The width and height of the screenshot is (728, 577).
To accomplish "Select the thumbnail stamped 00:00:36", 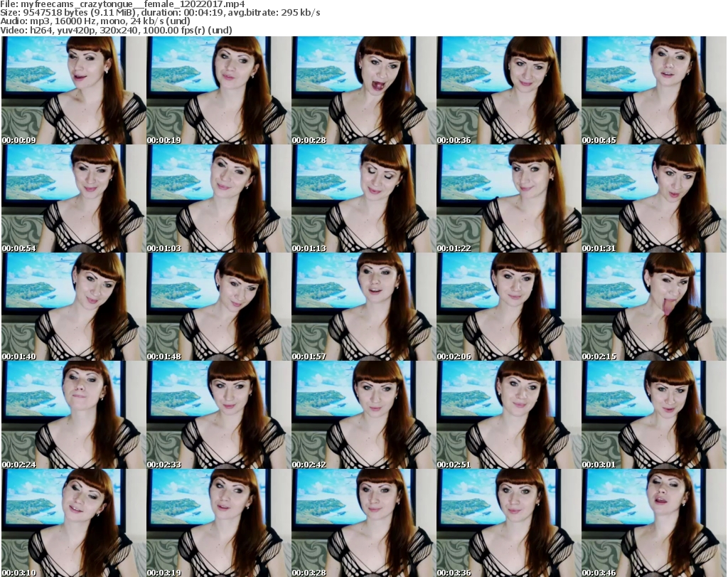I will [x=508, y=90].
